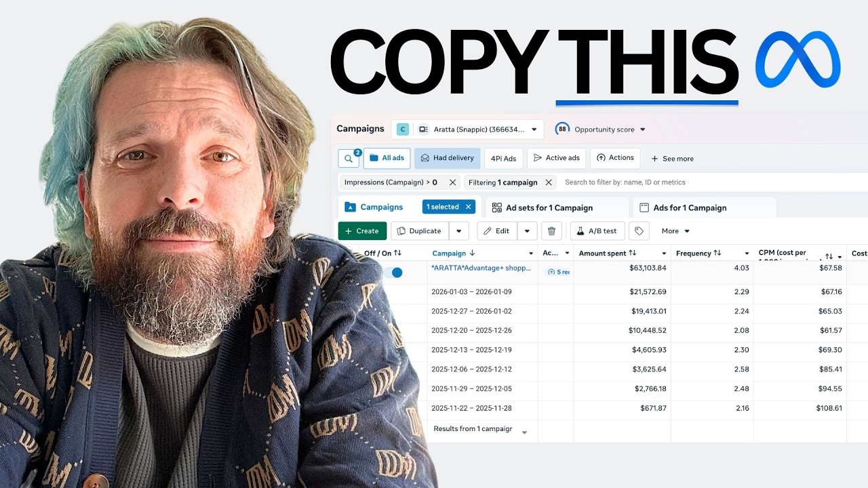The height and width of the screenshot is (488, 868).
Task: Turn off the ARATTA campaign toggle
Action: pos(393,272)
